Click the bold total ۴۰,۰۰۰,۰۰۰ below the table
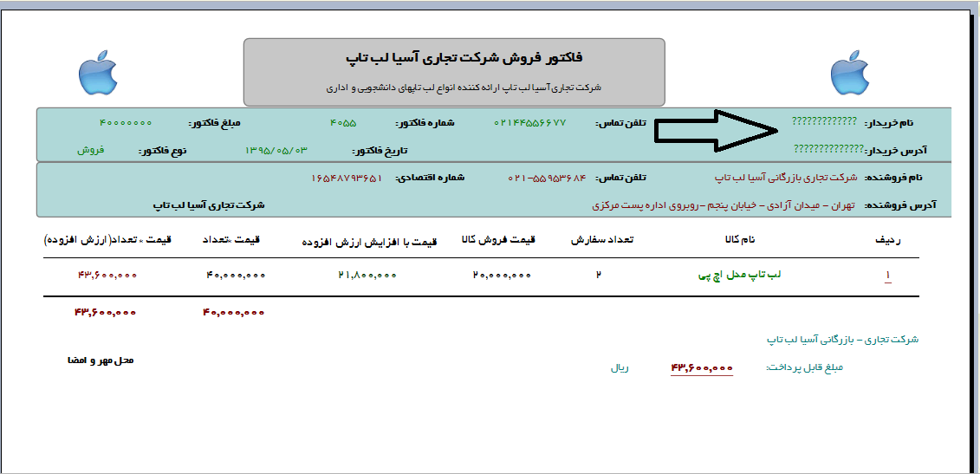 (234, 312)
